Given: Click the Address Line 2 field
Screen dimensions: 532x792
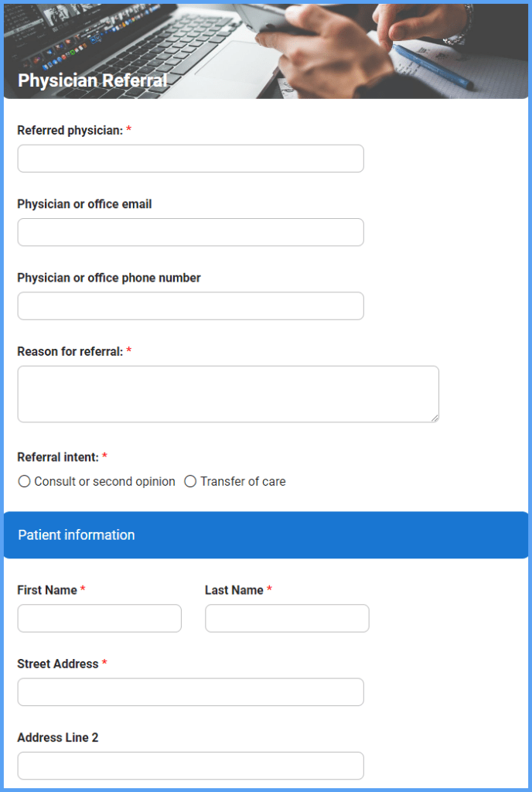Looking at the screenshot, I should click(x=190, y=766).
